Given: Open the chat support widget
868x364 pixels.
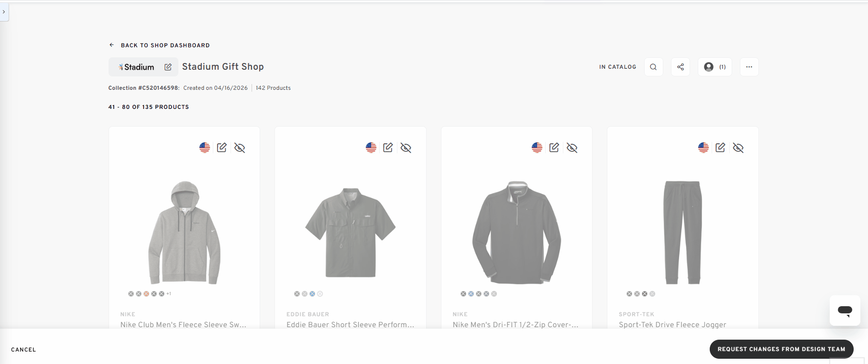Looking at the screenshot, I should (x=845, y=310).
